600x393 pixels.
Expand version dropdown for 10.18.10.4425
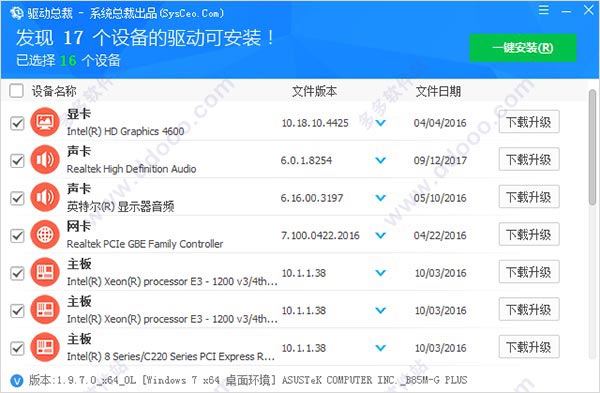[380, 123]
